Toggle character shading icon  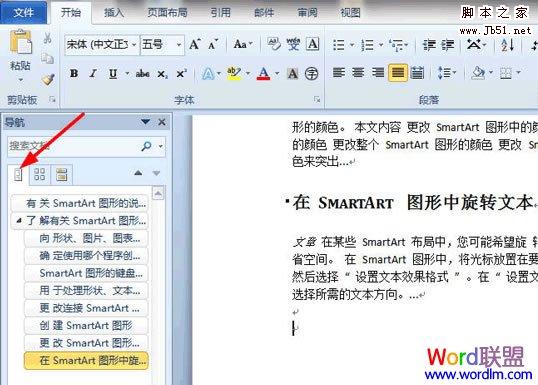click(x=292, y=73)
